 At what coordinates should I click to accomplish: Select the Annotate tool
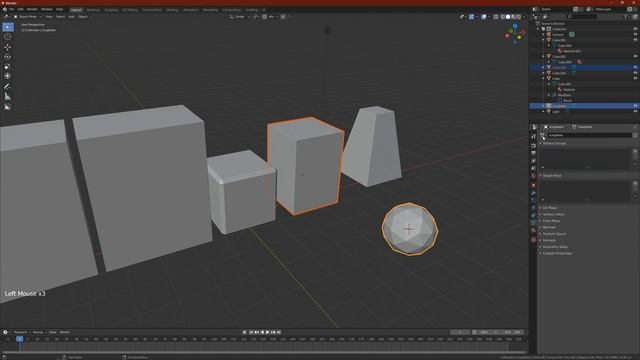7,87
